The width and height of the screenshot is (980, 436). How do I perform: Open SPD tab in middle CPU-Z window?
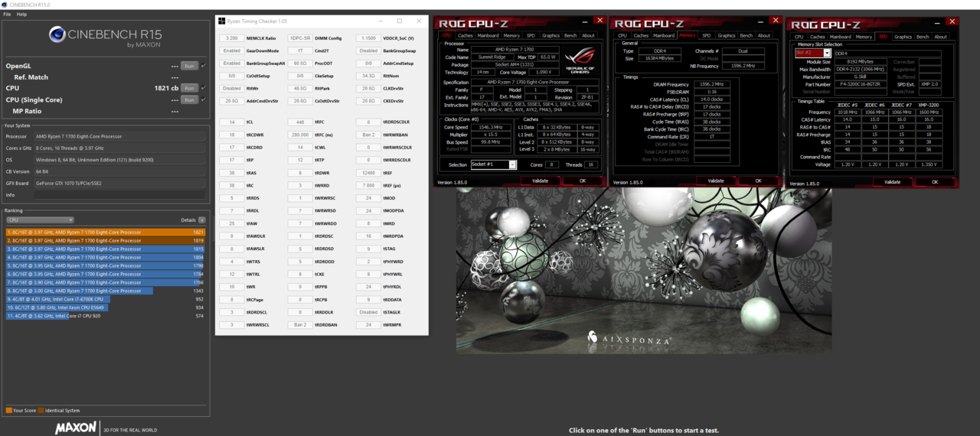706,36
